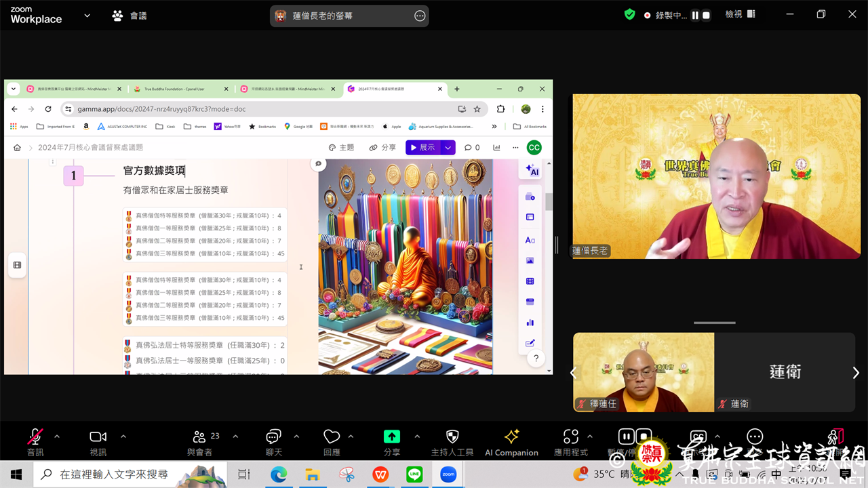Screen dimensions: 868x488
Task: Click the reactions heart icon
Action: [x=332, y=437]
